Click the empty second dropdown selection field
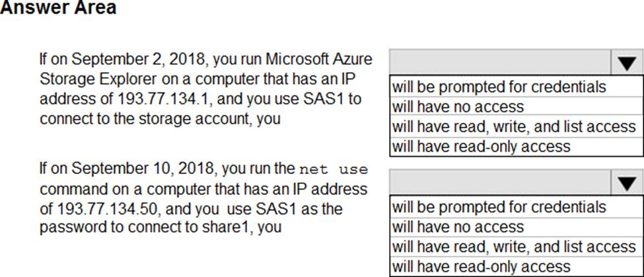This screenshot has height=277, width=644. [x=500, y=182]
